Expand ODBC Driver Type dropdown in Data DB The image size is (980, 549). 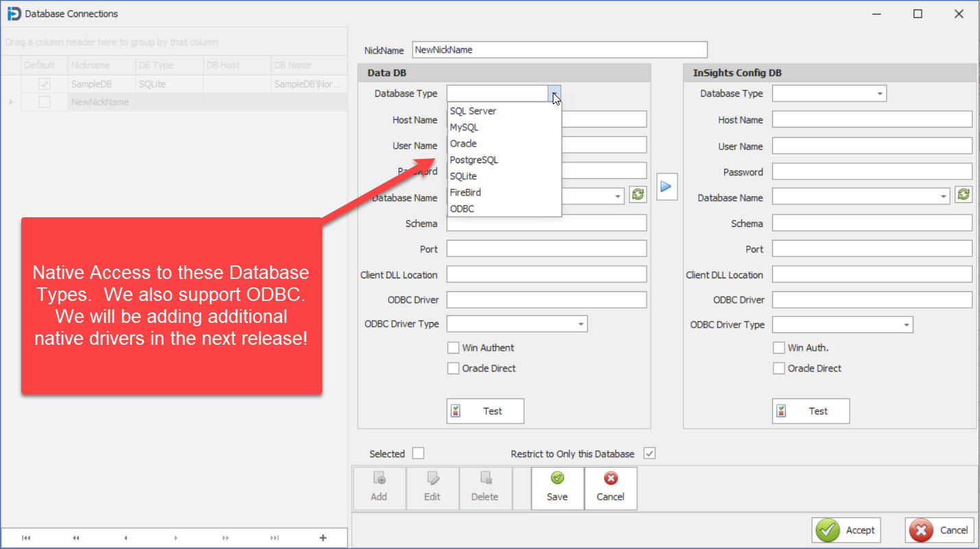581,324
